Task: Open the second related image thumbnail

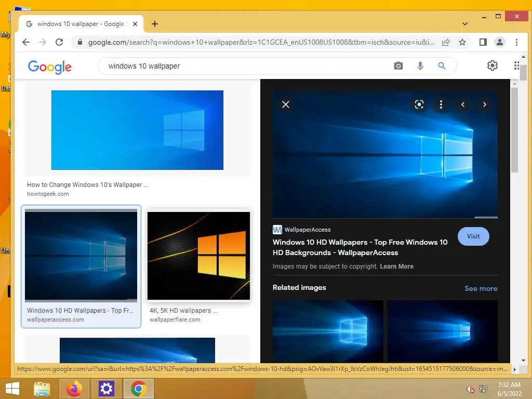Action: coord(443,331)
